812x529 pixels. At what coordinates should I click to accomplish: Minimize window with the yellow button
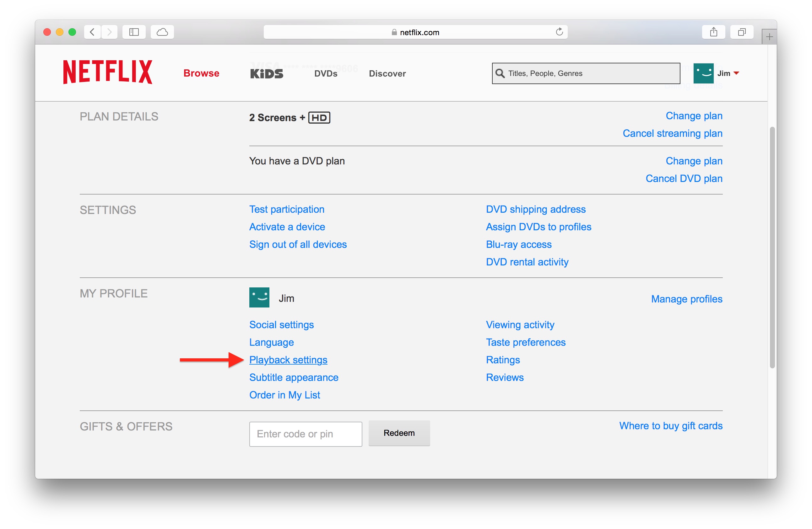[x=60, y=32]
